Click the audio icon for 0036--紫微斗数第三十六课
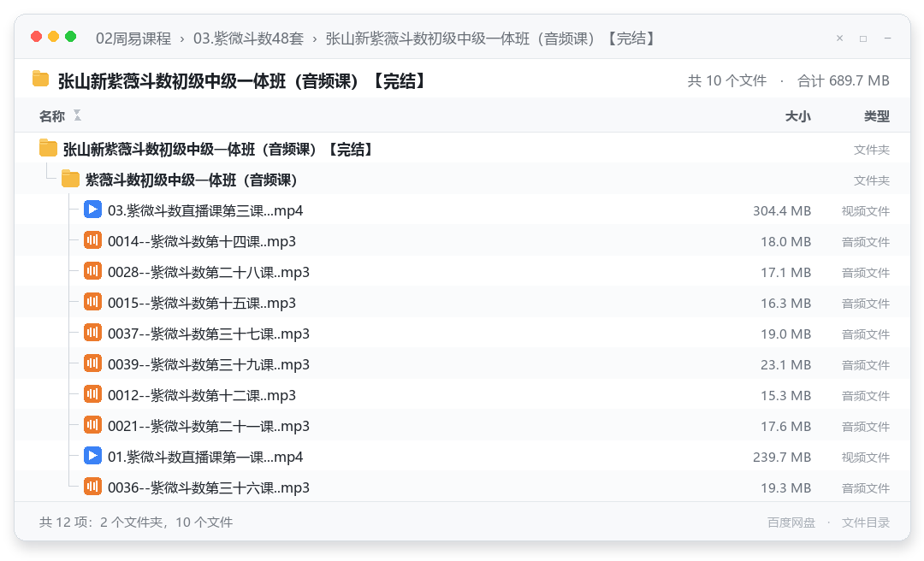The image size is (924, 561). 92,486
